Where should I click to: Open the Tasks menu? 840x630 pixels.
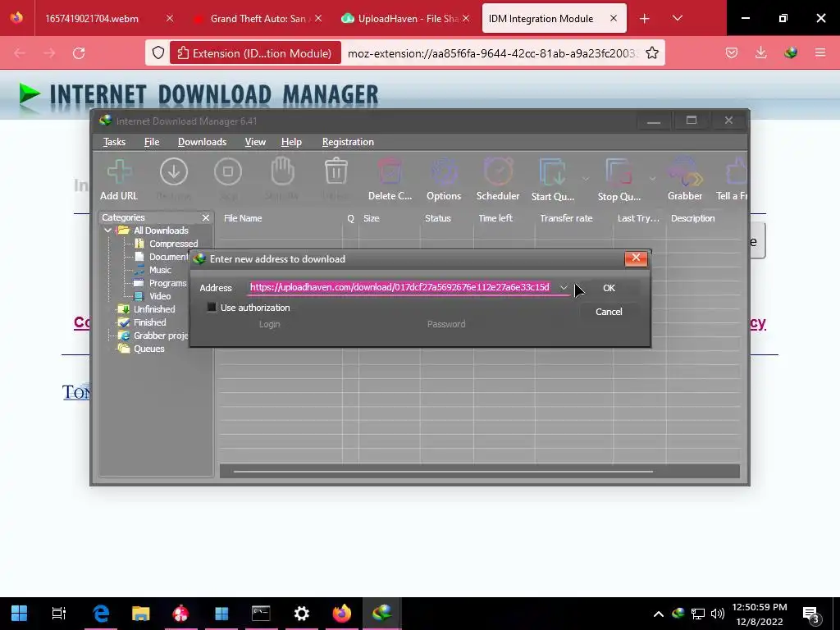(x=114, y=142)
